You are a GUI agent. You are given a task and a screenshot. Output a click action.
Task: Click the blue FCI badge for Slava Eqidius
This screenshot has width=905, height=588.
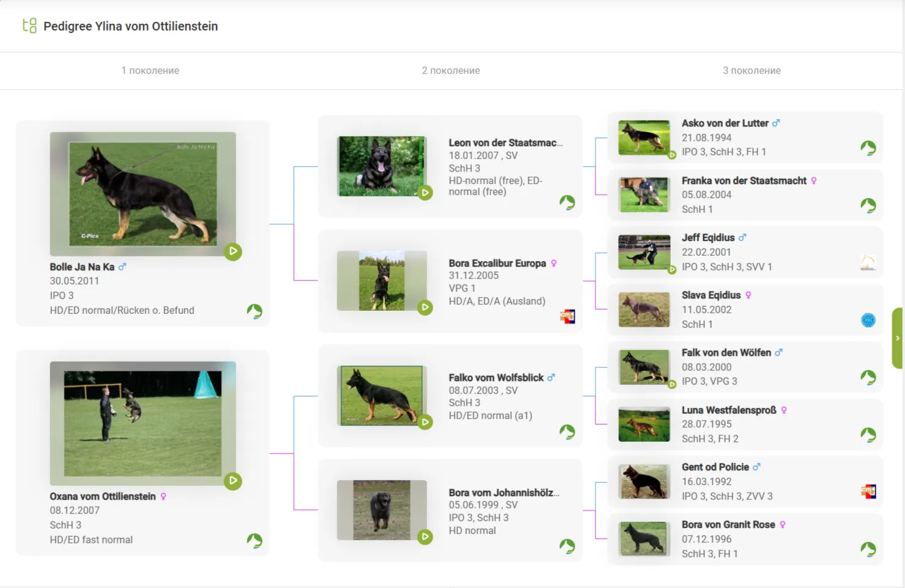click(868, 320)
